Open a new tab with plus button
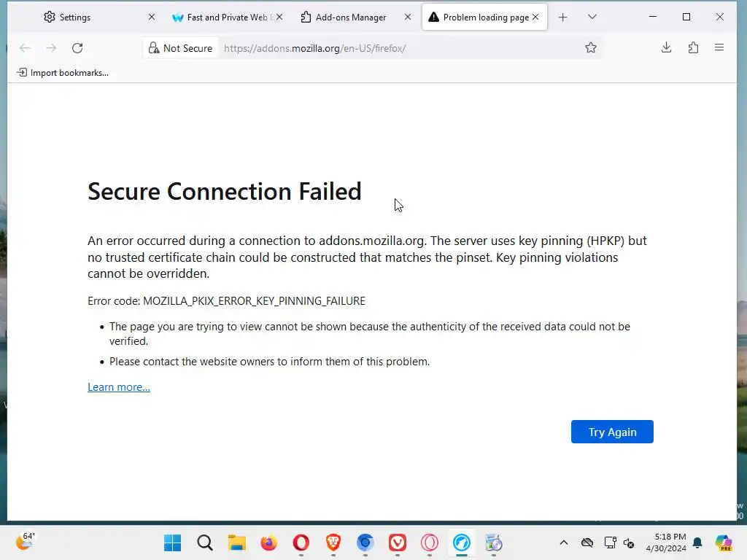The width and height of the screenshot is (747, 560). click(x=562, y=17)
